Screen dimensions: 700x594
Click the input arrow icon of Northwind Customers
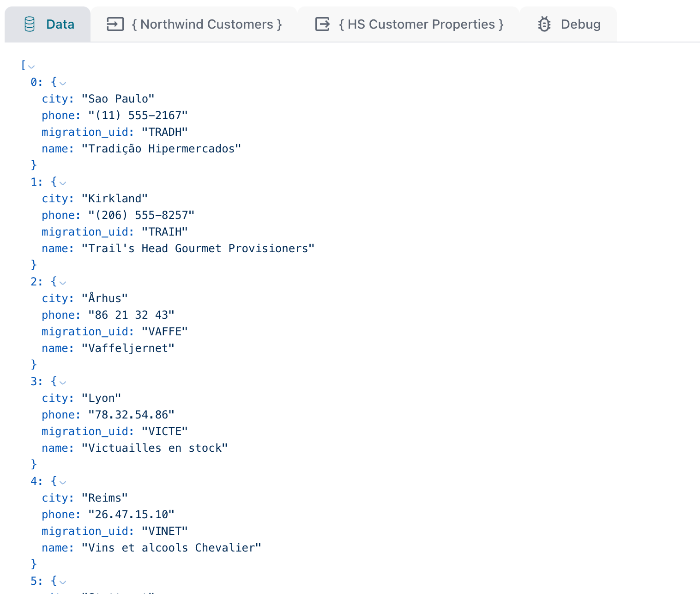click(x=115, y=24)
